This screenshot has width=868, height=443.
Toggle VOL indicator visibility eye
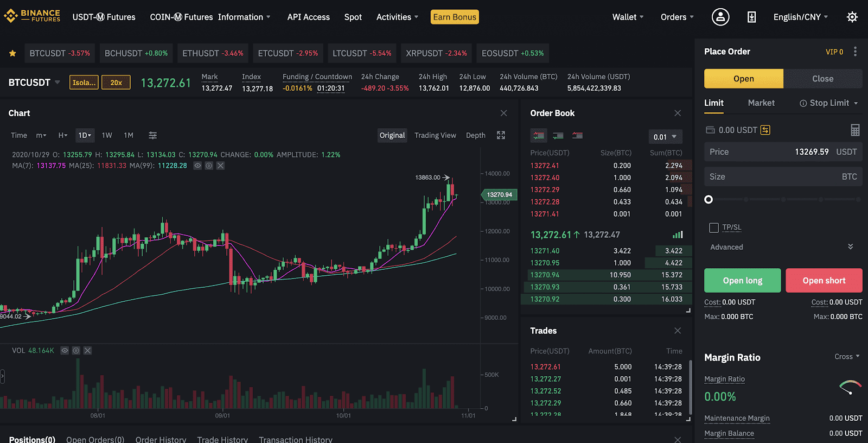(65, 351)
